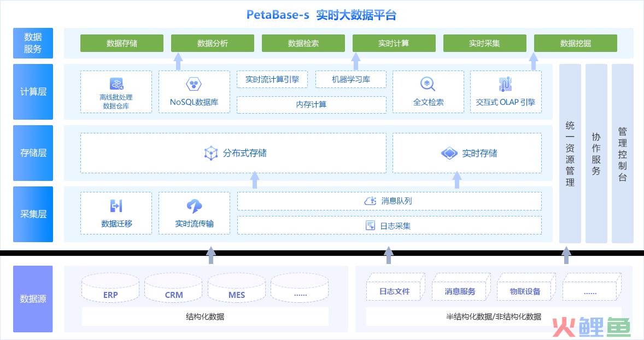The width and height of the screenshot is (644, 340).
Task: Click the 实时存储 label
Action: (479, 153)
